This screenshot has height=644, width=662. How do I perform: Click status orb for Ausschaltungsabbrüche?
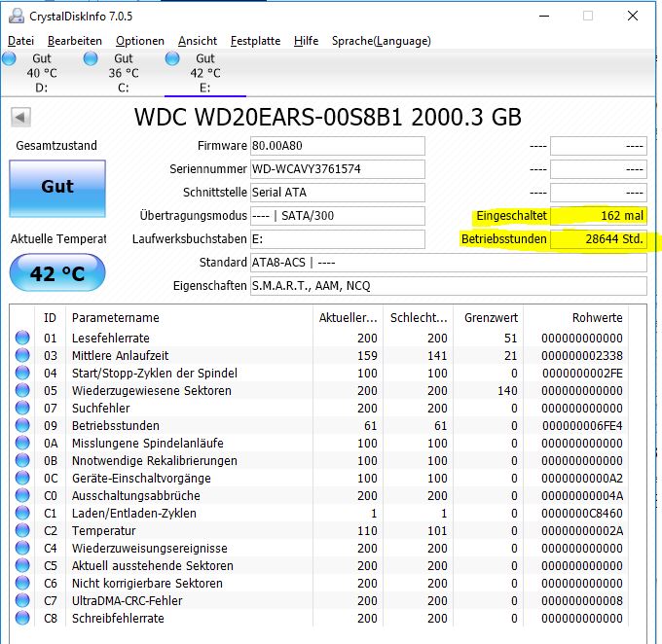pos(22,495)
